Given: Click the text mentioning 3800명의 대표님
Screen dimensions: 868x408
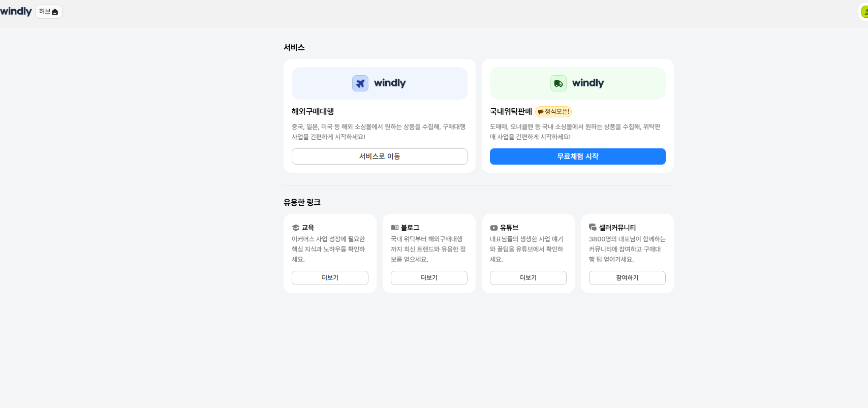Looking at the screenshot, I should point(627,249).
